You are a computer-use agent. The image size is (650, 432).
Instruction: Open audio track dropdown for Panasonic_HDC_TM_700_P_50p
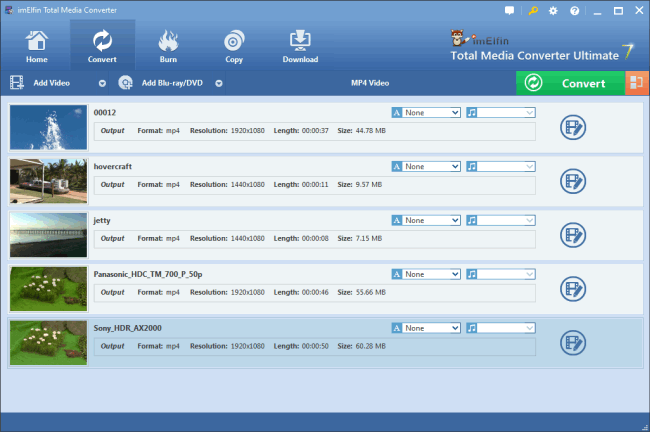point(501,274)
